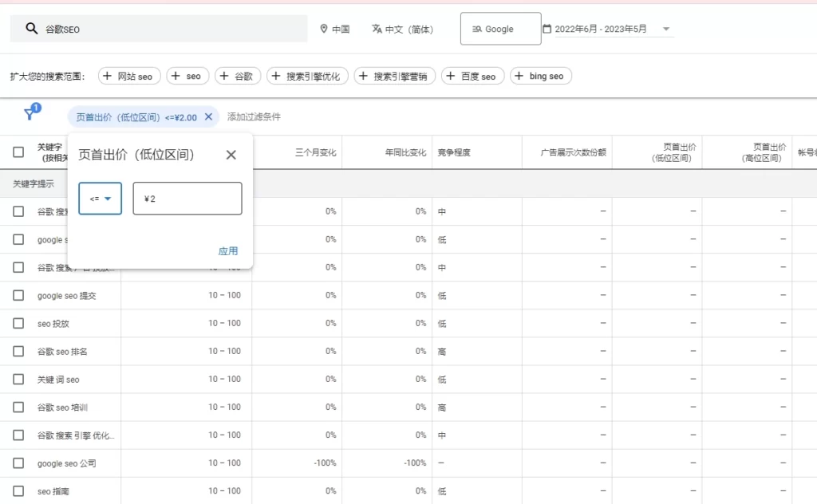The height and width of the screenshot is (504, 817).
Task: Select keyword google seo 提交
Action: [x=67, y=296]
